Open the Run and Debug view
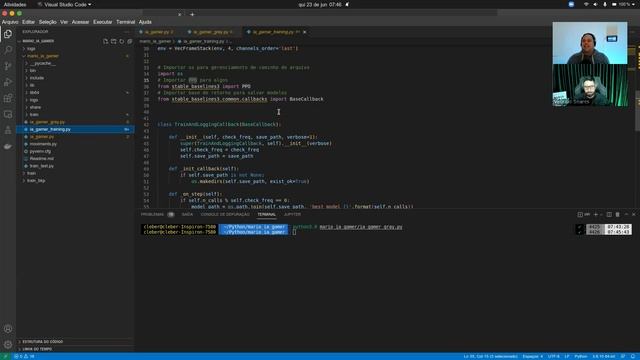640x360 pixels. click(8, 82)
